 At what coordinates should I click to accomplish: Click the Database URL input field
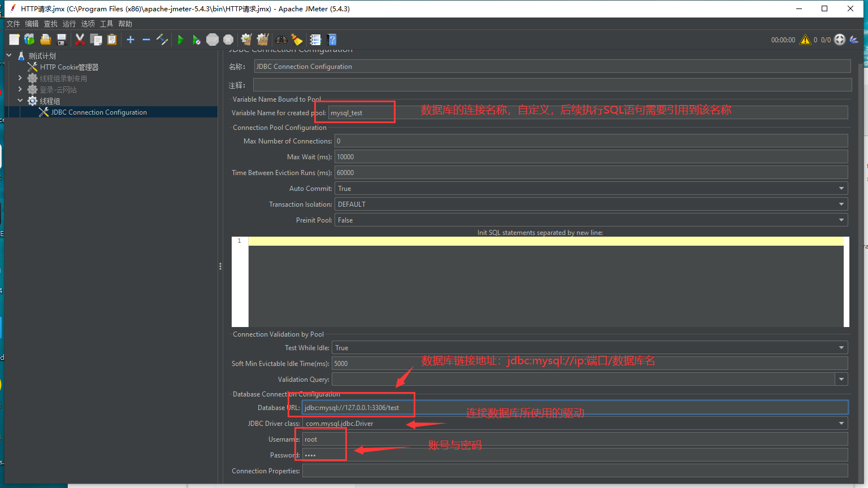[575, 407]
